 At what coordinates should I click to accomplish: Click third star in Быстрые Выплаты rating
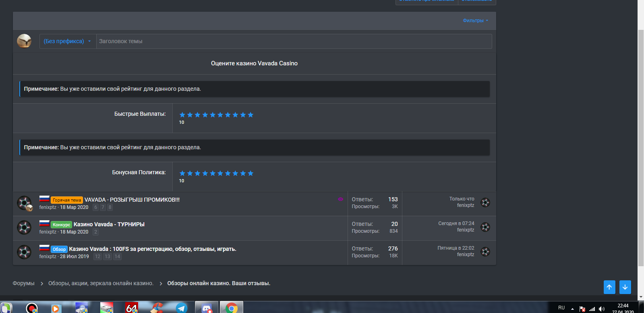197,115
